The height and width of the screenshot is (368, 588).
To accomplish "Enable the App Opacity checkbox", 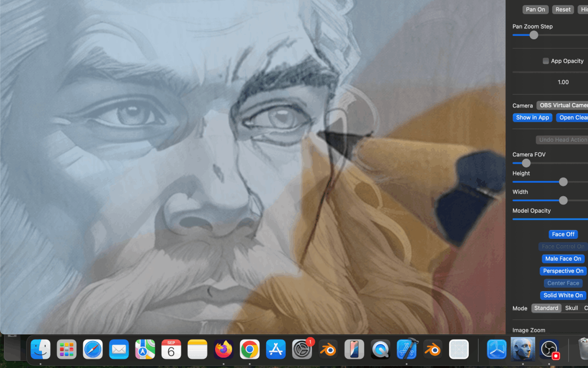I will point(546,61).
